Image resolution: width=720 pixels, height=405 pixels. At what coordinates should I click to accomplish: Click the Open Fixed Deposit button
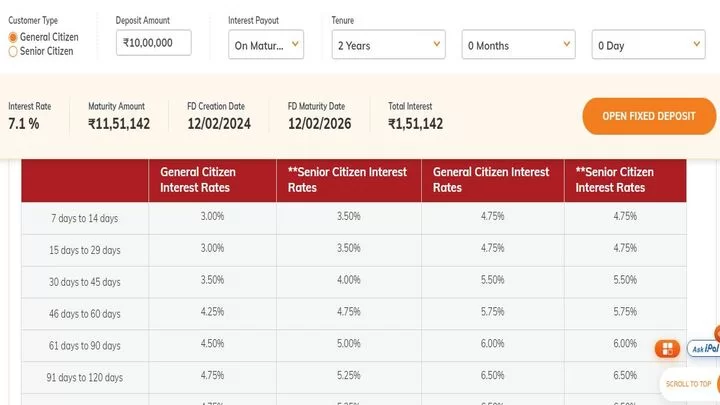click(649, 116)
